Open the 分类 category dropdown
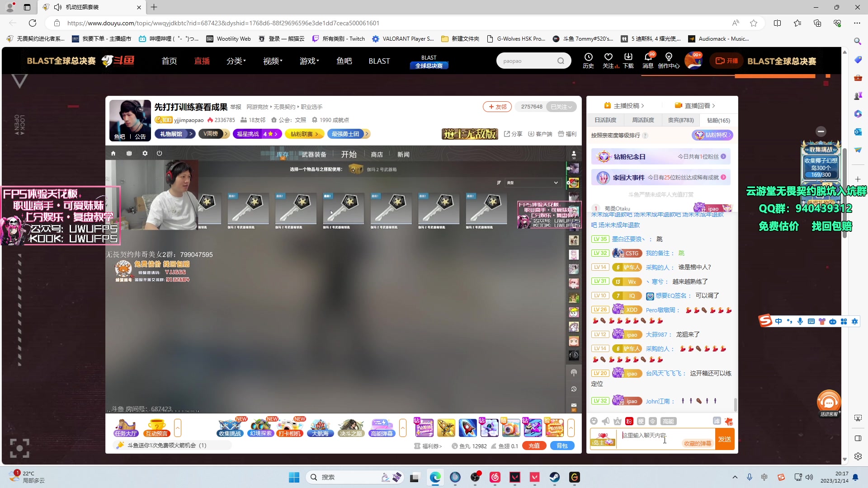Image resolution: width=868 pixels, height=488 pixels. pyautogui.click(x=236, y=61)
